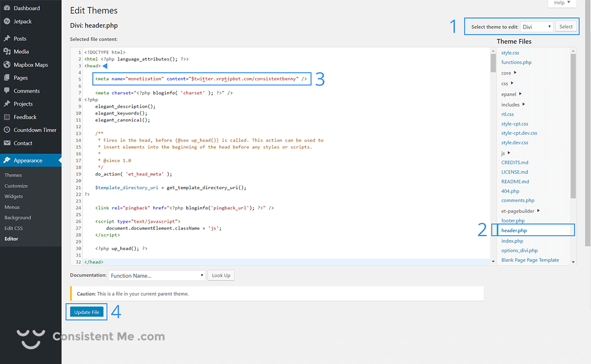Go to the Customize submenu
This screenshot has width=591, height=364.
(16, 186)
